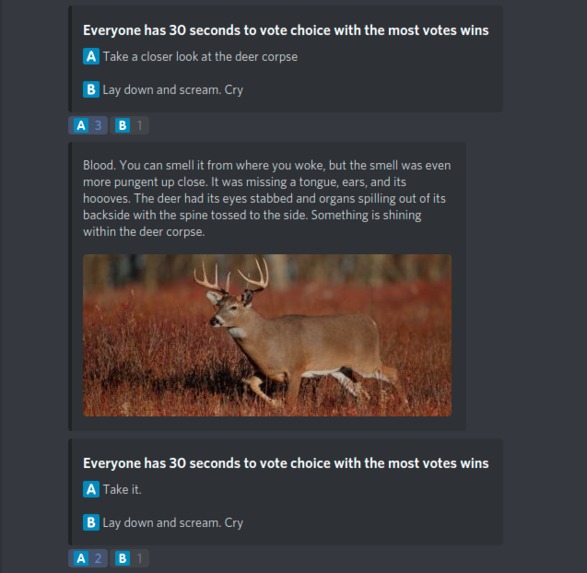Toggle the B reaction under the first poll
Image resolution: width=587 pixels, height=573 pixels.
(130, 125)
